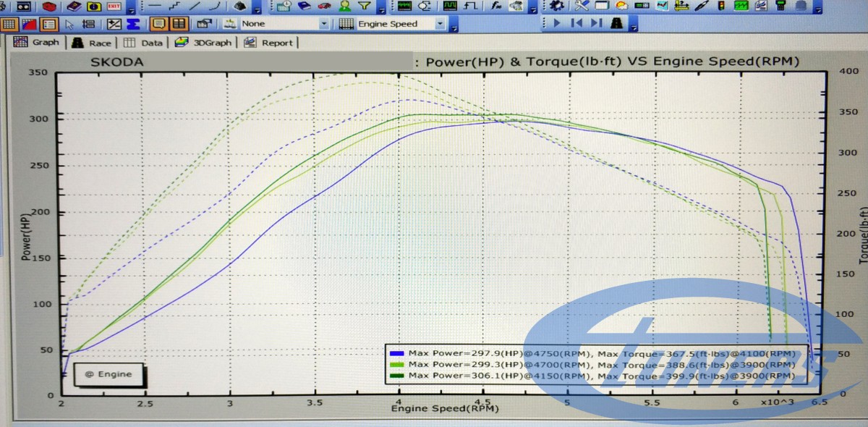Click the dark diamond fill icon
This screenshot has width=868, height=427.
(x=239, y=6)
